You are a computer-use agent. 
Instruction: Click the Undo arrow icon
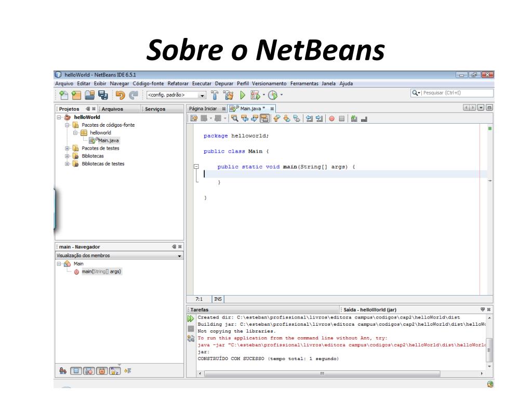120,96
